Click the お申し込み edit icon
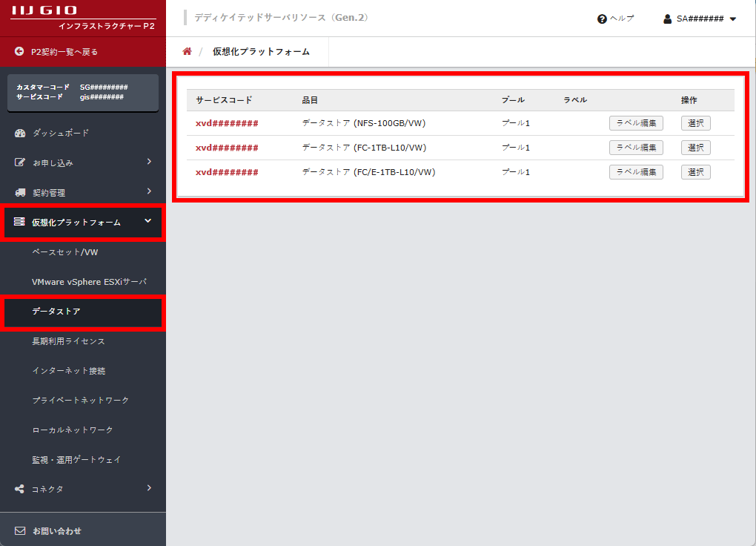 [x=20, y=162]
